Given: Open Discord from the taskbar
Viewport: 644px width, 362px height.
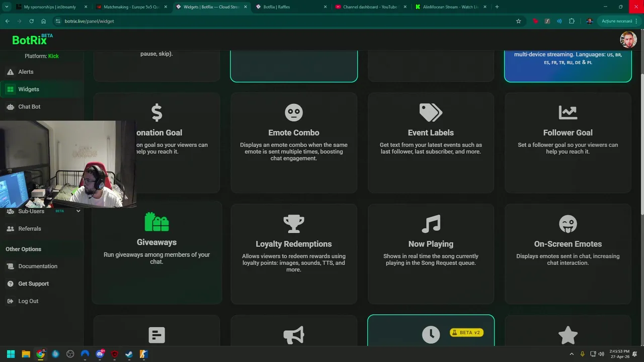Looking at the screenshot, I should click(100, 354).
